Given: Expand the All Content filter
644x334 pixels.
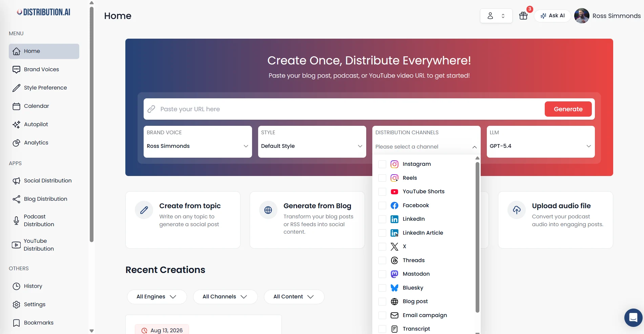Looking at the screenshot, I should tap(294, 297).
